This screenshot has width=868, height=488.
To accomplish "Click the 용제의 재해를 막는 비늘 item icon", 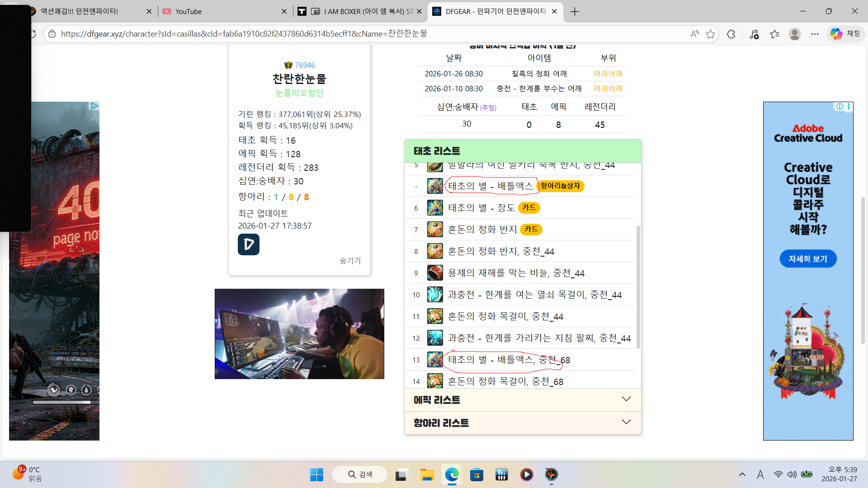I will (x=435, y=273).
